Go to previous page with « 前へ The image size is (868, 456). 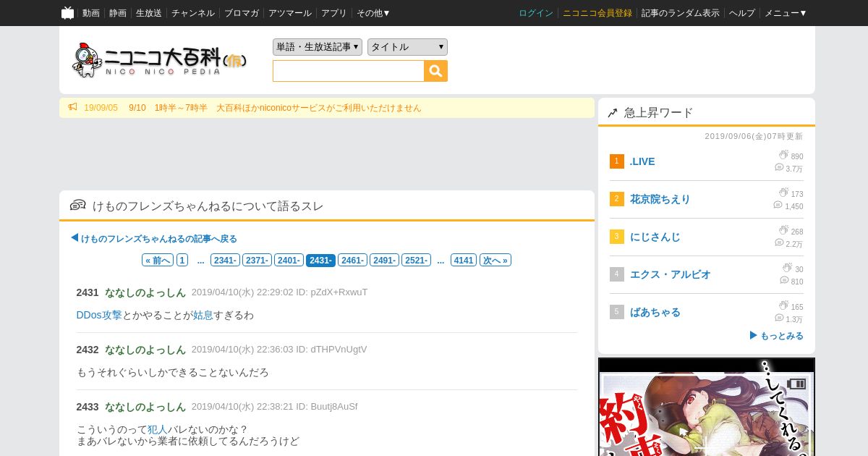point(158,260)
